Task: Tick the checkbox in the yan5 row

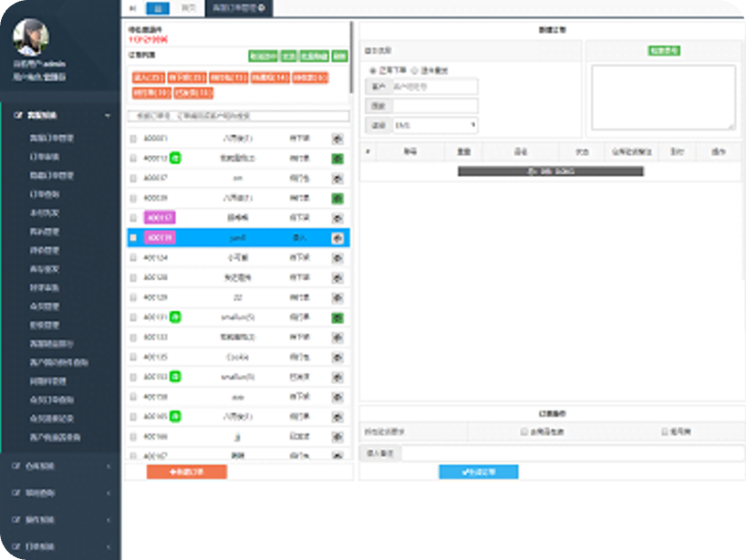Action: click(133, 237)
